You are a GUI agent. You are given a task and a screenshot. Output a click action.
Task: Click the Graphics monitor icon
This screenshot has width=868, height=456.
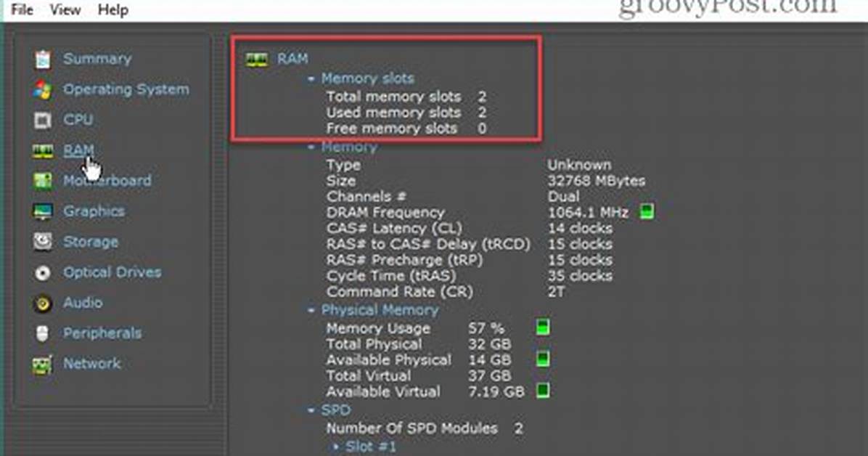pos(43,211)
